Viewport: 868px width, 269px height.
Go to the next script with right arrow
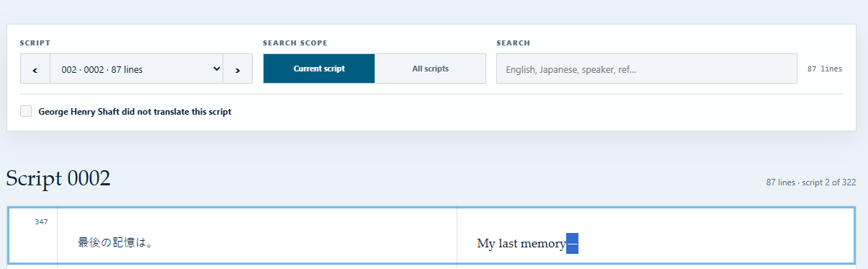click(x=238, y=69)
